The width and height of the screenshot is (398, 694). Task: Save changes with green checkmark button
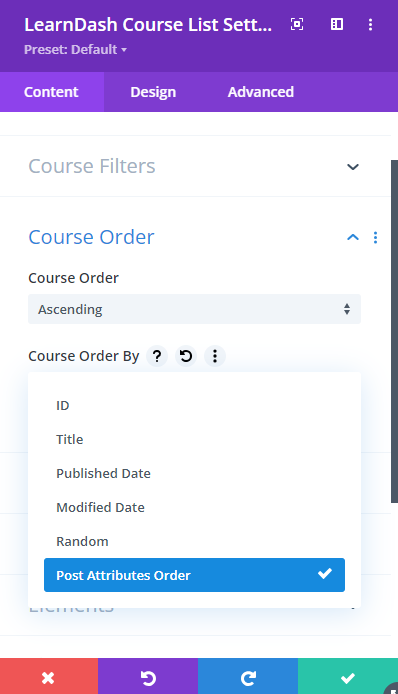point(348,676)
